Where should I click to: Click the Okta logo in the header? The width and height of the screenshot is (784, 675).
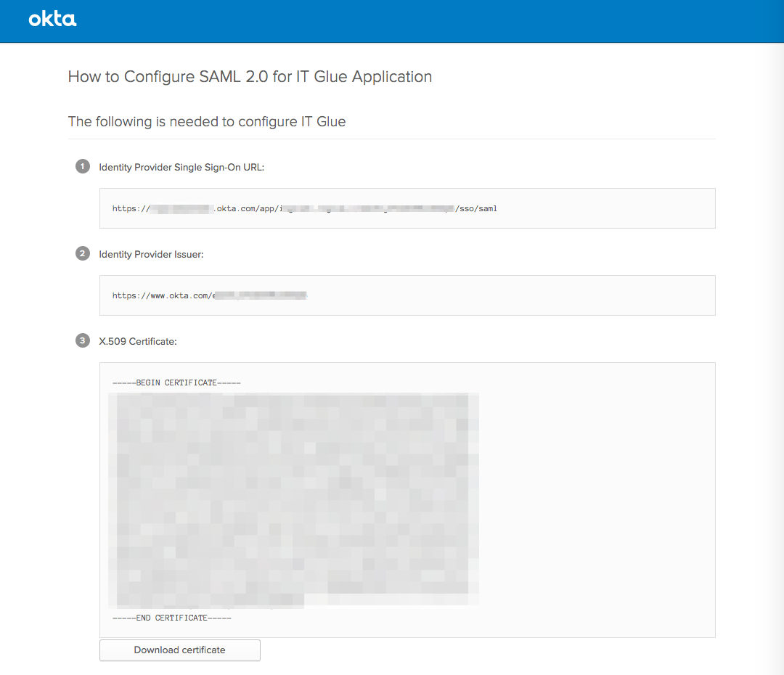(52, 20)
